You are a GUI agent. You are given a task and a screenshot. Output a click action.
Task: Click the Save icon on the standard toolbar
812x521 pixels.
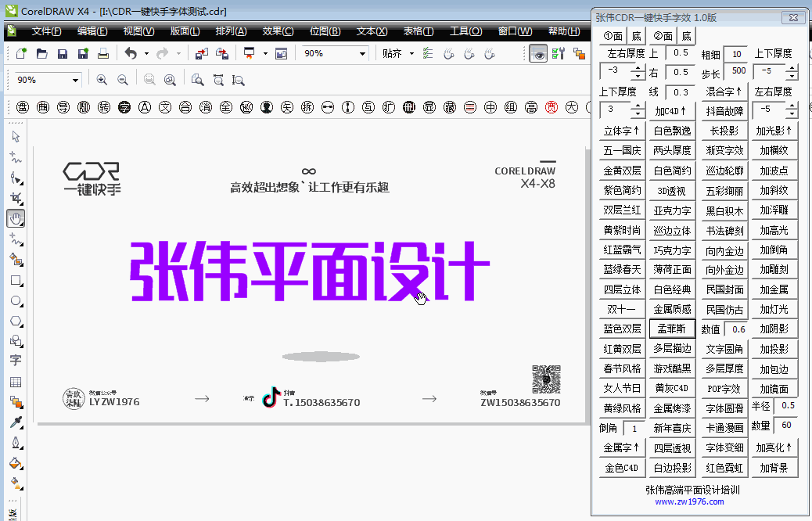tap(63, 54)
